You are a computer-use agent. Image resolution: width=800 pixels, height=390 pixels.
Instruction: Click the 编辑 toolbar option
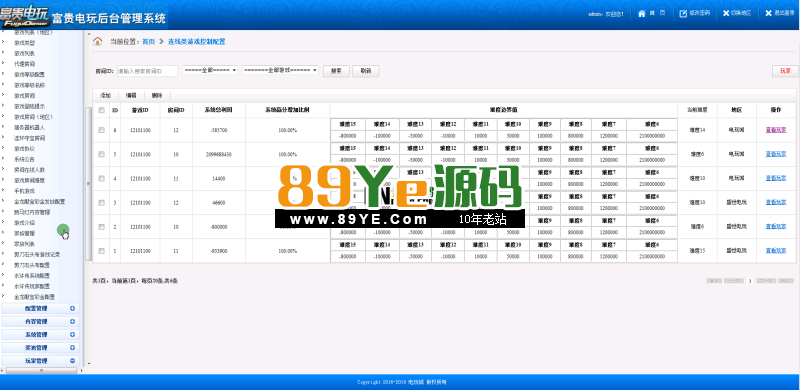tap(131, 95)
